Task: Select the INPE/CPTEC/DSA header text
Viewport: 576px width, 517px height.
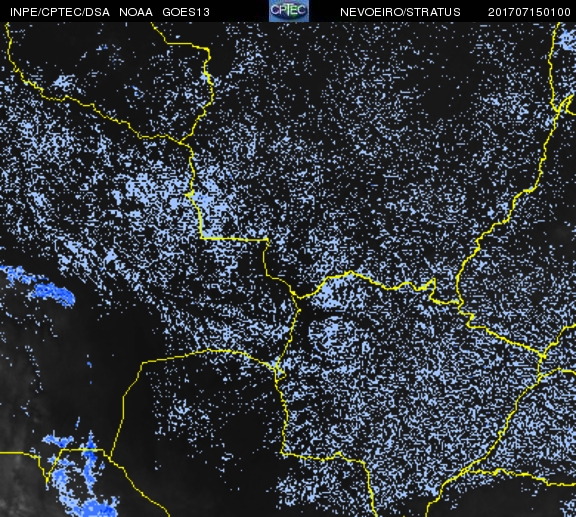Action: point(60,12)
